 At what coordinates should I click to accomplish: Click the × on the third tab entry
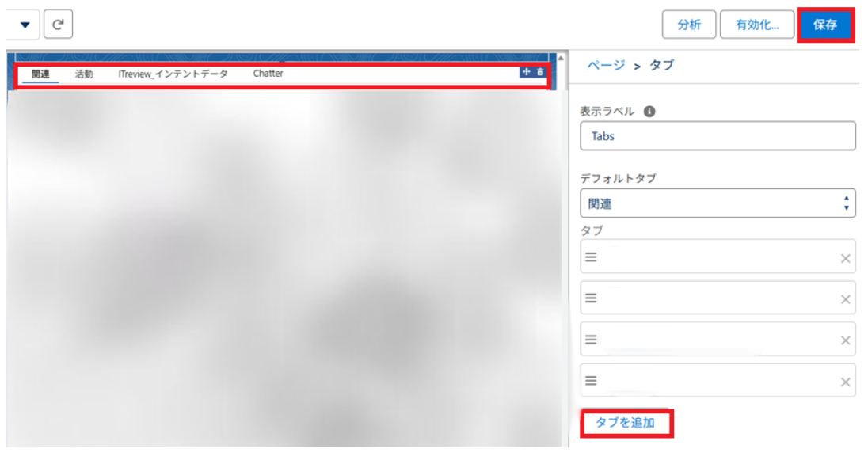(844, 339)
